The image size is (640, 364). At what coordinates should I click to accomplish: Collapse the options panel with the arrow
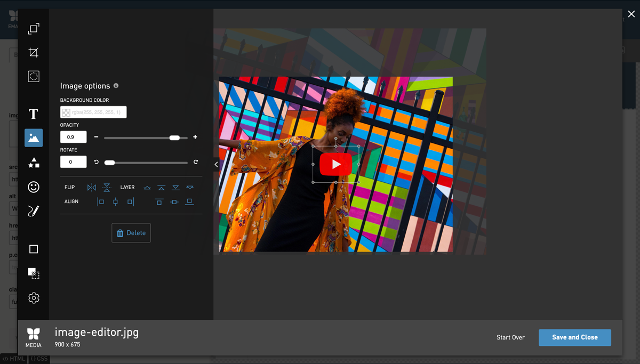coord(216,165)
